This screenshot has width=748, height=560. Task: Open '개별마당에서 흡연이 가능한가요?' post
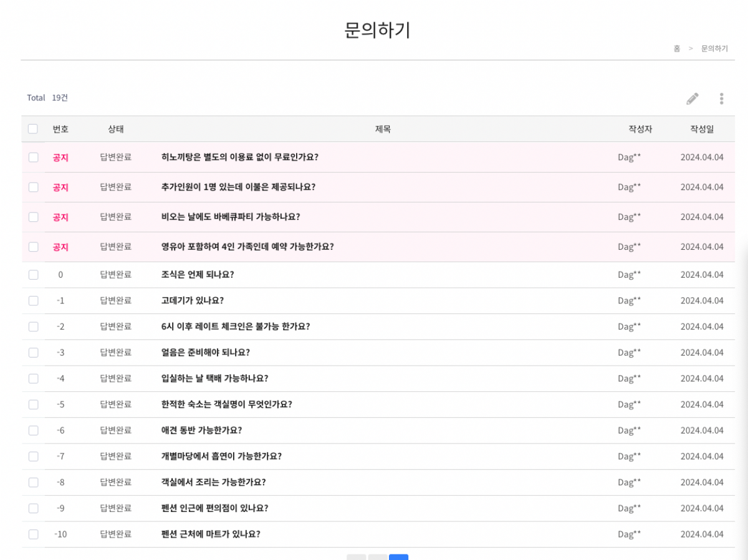221,456
